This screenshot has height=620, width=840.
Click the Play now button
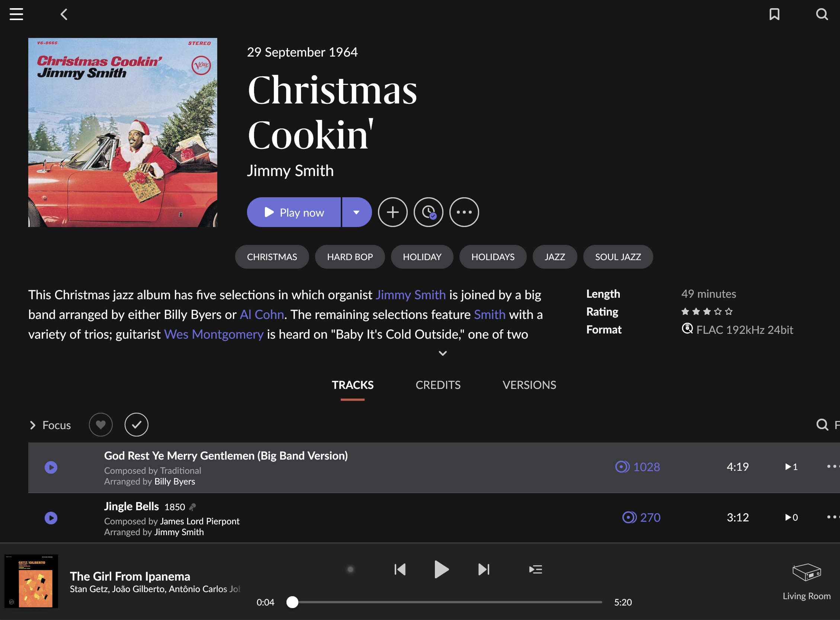coord(294,212)
